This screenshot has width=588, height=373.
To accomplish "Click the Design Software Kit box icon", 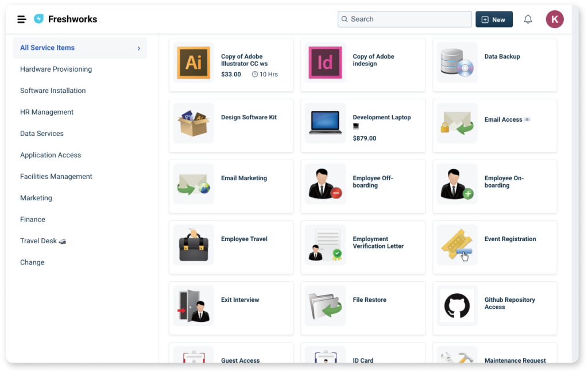I will coord(194,123).
